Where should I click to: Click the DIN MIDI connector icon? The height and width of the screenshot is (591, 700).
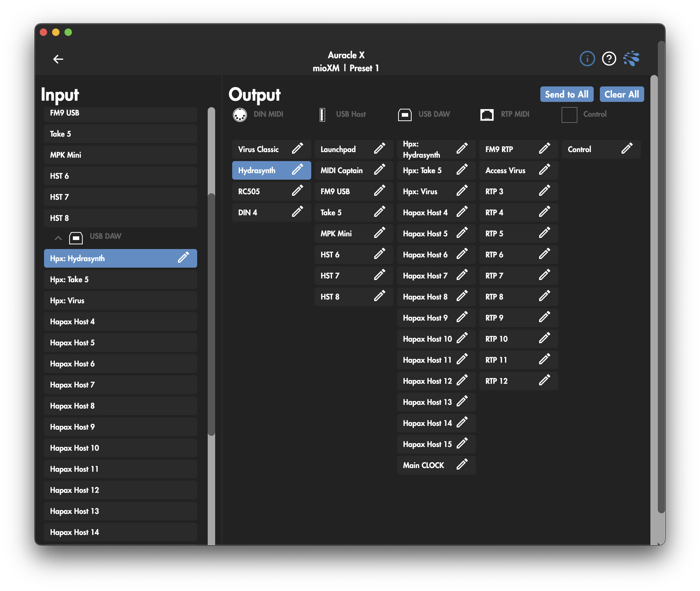coord(240,115)
